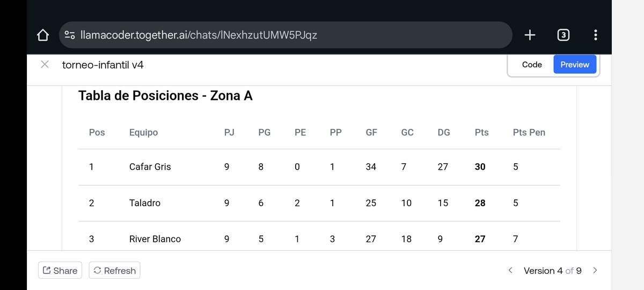The image size is (644, 290).
Task: Click the Equipo column header
Action: click(143, 132)
